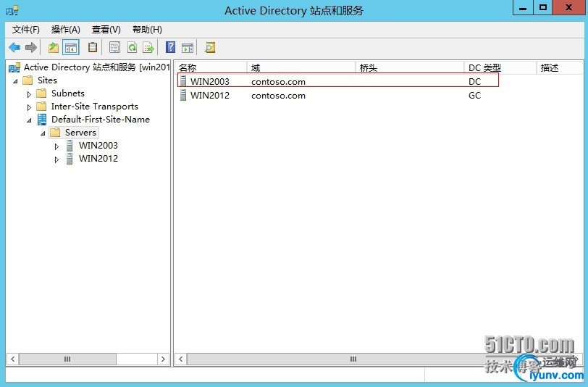Expand the WIN2003 tree node
Screen dimensions: 588x387
click(x=56, y=146)
